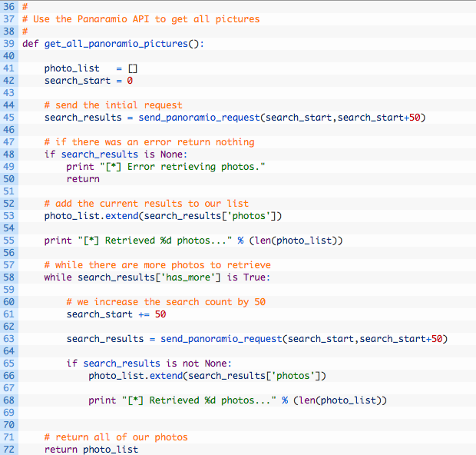Click line number 45 in gutter
Image resolution: width=476 pixels, height=455 pixels.
pos(8,118)
